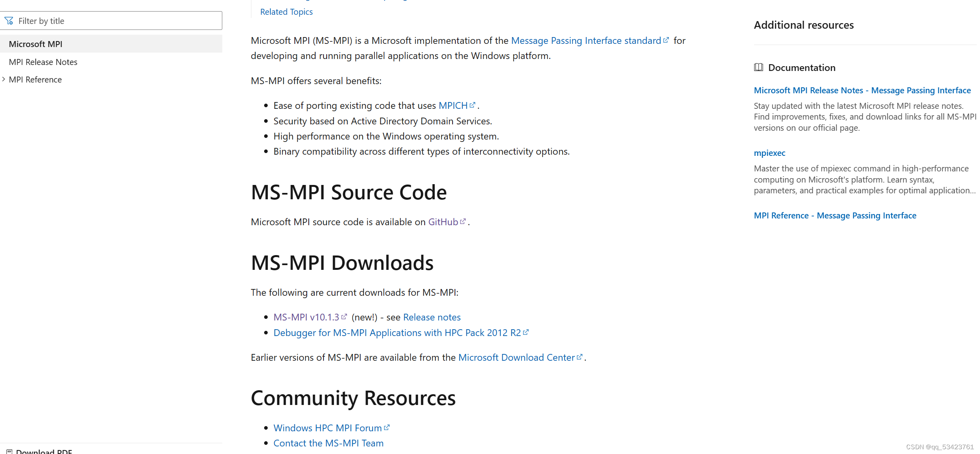
Task: Open Debugger for MS-MPI Applications link
Action: coord(397,333)
